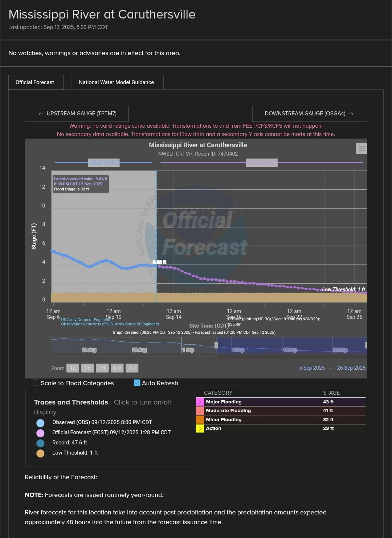392x538 pixels.
Task: Click the Action category row
Action: tap(281, 428)
